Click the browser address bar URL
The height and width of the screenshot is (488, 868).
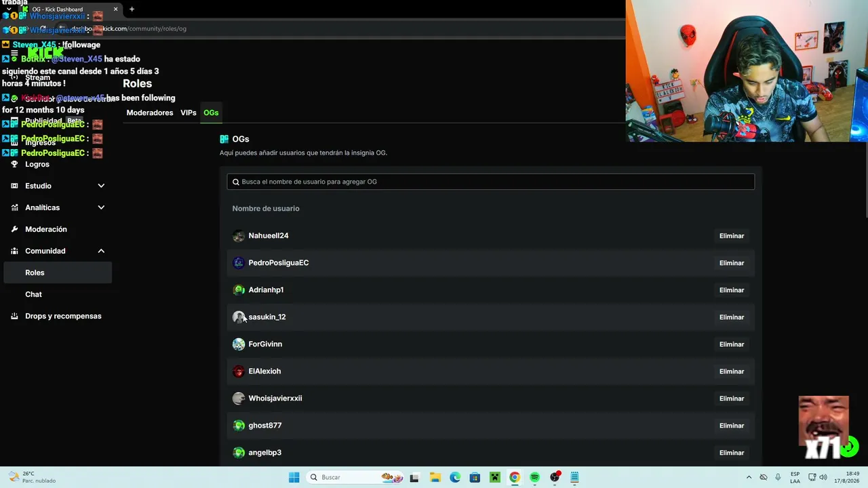click(x=129, y=28)
